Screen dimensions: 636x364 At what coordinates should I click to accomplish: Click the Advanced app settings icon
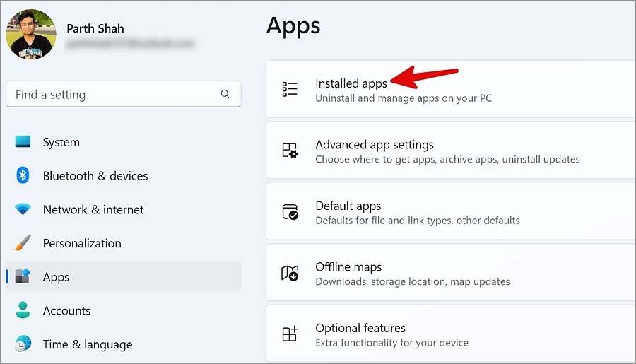click(290, 151)
